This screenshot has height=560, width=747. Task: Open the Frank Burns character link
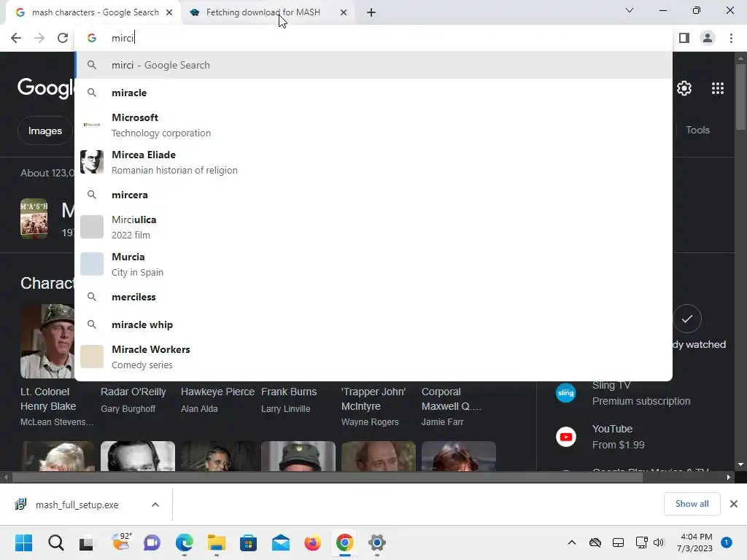[x=289, y=392]
